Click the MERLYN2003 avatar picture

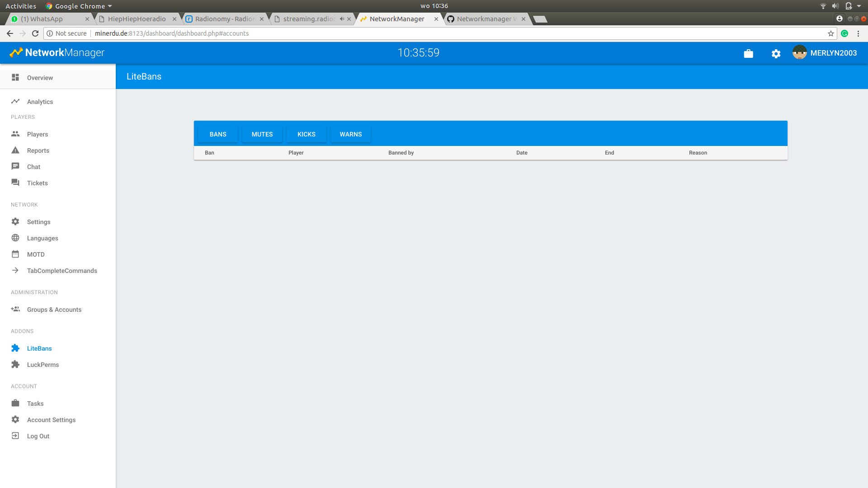click(x=800, y=52)
